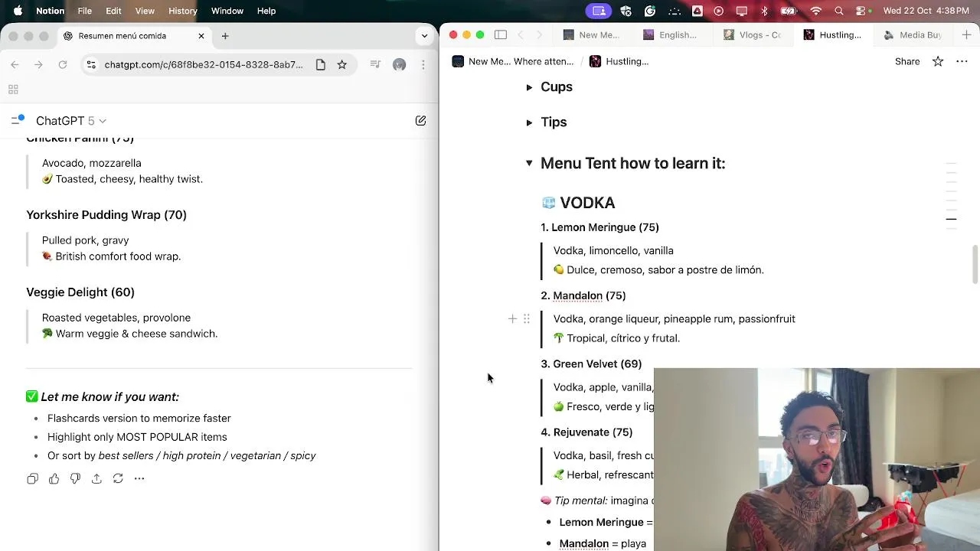Go back in Notion
The height and width of the screenshot is (551, 980).
tap(521, 35)
